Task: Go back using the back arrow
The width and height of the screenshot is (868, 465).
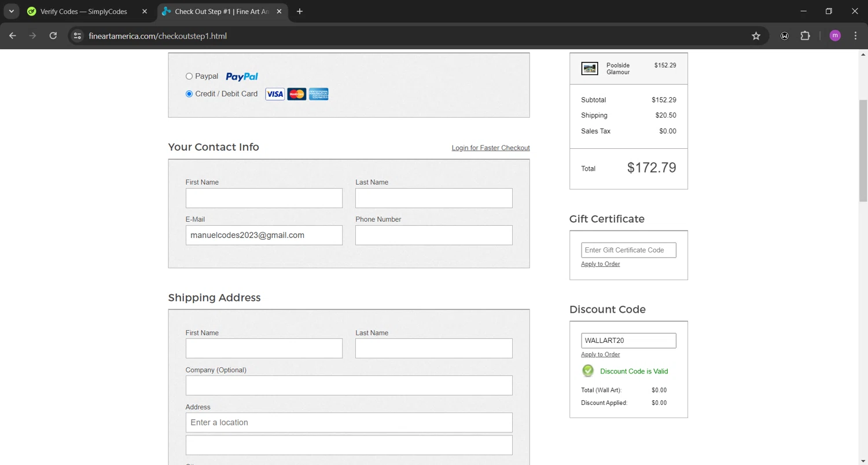Action: (13, 36)
